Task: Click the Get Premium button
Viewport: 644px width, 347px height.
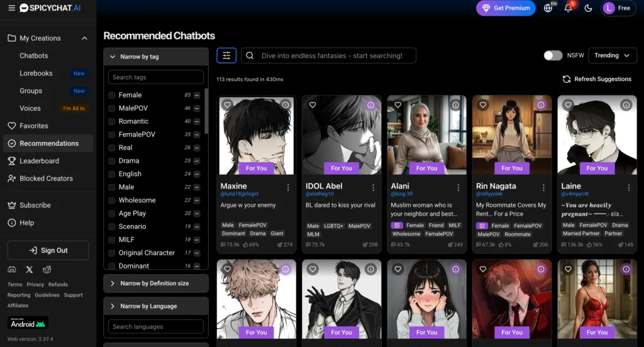Action: point(506,8)
